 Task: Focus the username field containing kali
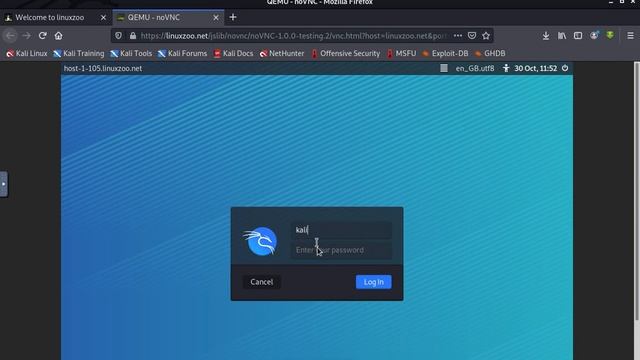pyautogui.click(x=341, y=230)
